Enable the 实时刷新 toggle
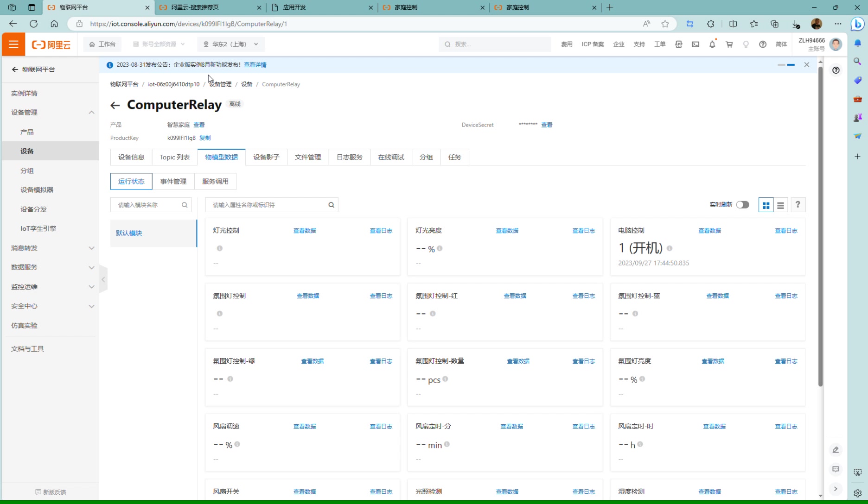The image size is (868, 504). (742, 205)
